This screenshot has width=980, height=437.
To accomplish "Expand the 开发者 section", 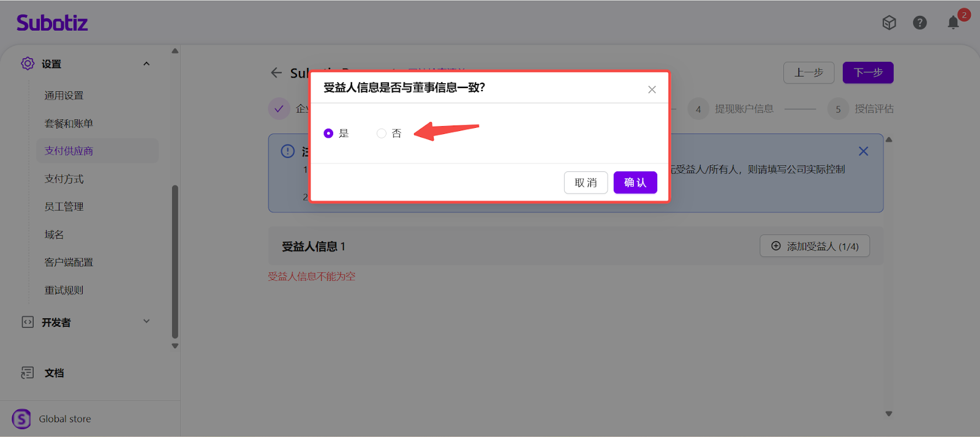I will [146, 322].
